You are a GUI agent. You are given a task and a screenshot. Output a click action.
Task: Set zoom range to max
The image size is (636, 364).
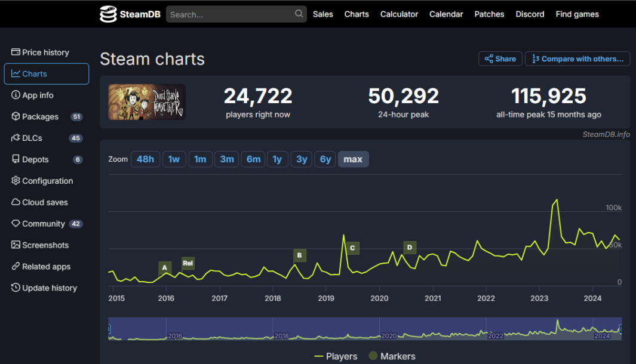(353, 159)
